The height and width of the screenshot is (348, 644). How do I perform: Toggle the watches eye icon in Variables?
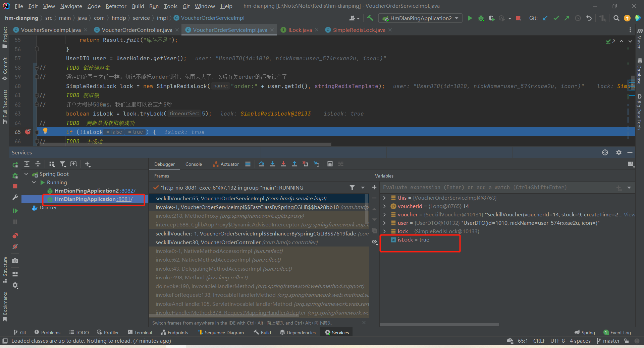tap(375, 242)
